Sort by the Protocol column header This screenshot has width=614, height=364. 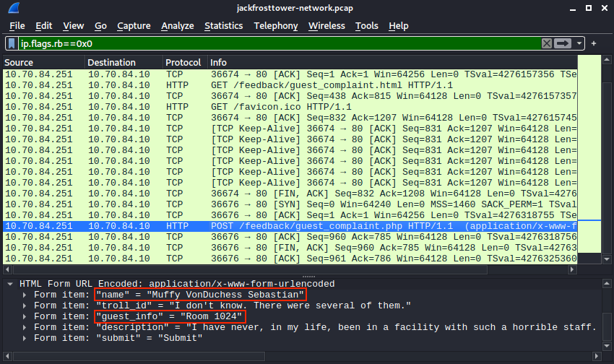coord(185,63)
